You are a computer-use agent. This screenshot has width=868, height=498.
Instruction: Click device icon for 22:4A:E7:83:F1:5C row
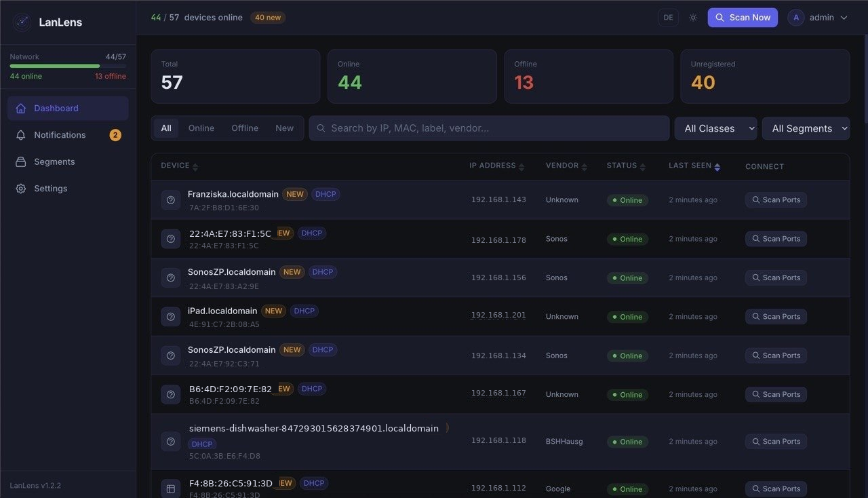(x=171, y=239)
